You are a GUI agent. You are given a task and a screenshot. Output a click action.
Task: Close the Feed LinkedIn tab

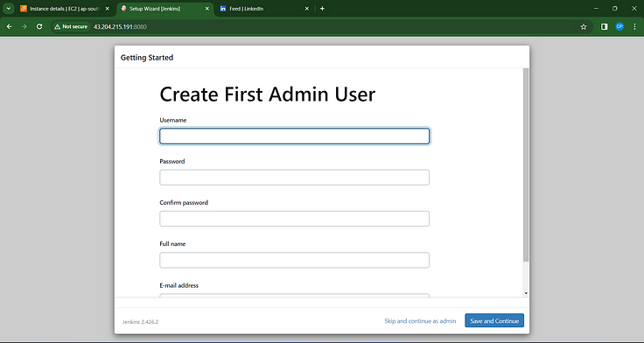(x=307, y=9)
